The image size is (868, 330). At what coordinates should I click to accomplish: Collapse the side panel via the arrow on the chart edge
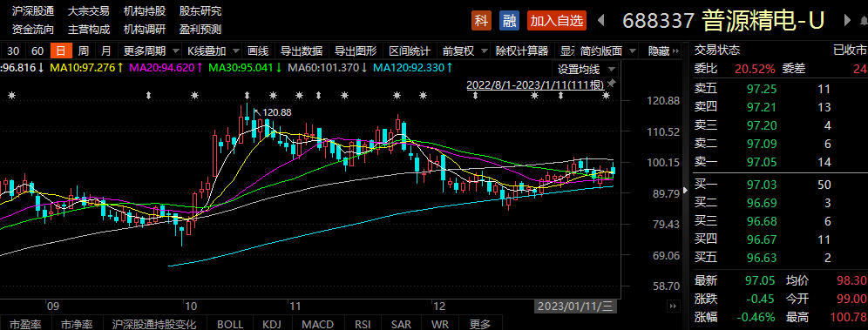(685, 190)
